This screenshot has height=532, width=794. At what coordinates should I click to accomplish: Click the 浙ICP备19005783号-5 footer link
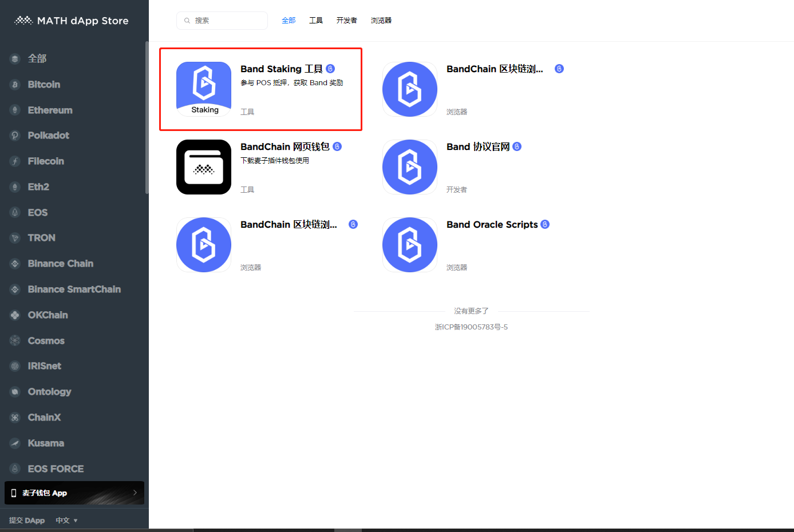471,327
